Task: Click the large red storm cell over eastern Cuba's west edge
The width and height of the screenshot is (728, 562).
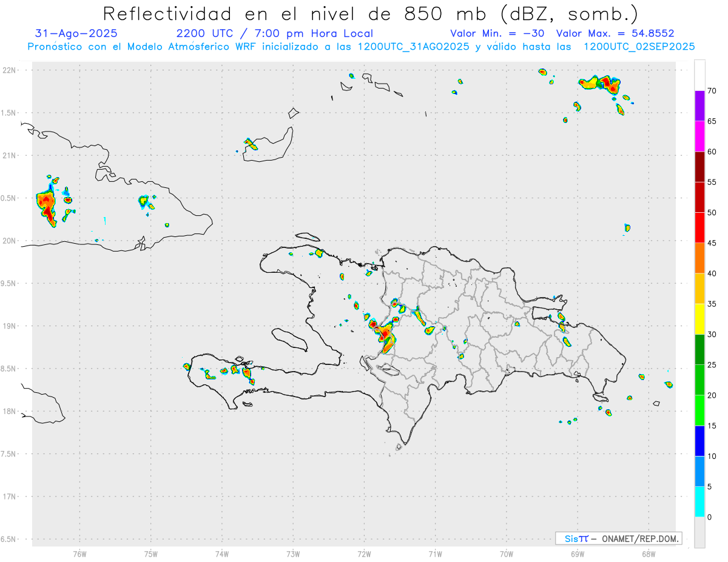Action: pyautogui.click(x=46, y=208)
